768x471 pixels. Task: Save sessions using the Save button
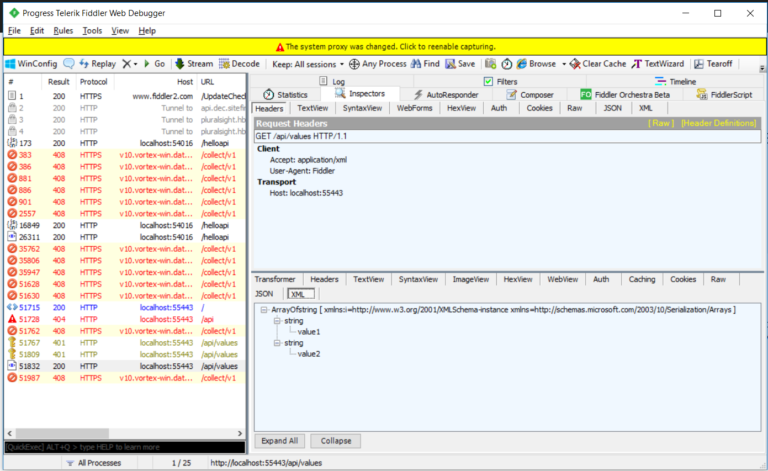pyautogui.click(x=460, y=63)
